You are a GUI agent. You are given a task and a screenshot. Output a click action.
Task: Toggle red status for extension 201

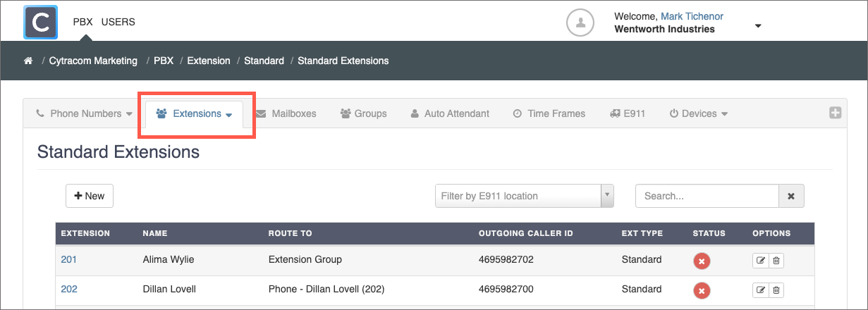click(701, 261)
